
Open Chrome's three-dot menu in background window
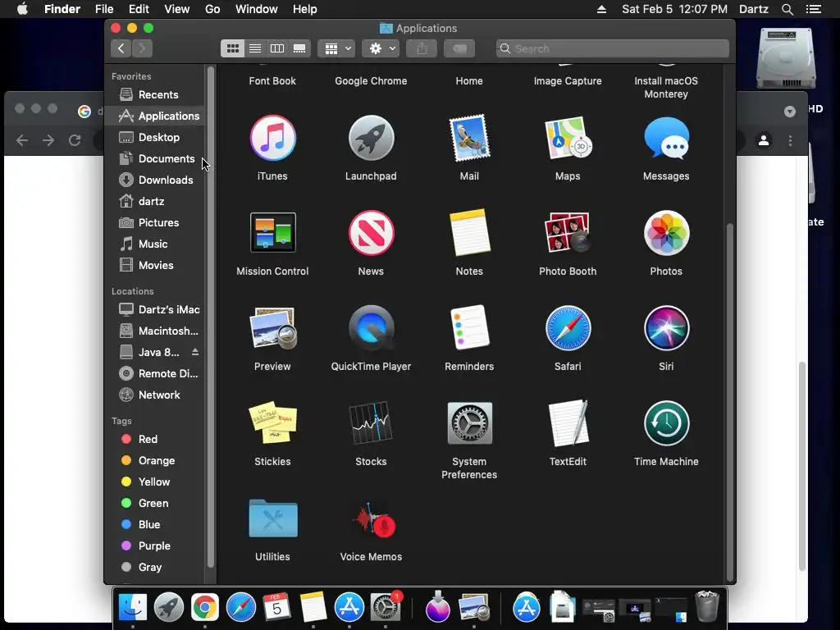[790, 140]
